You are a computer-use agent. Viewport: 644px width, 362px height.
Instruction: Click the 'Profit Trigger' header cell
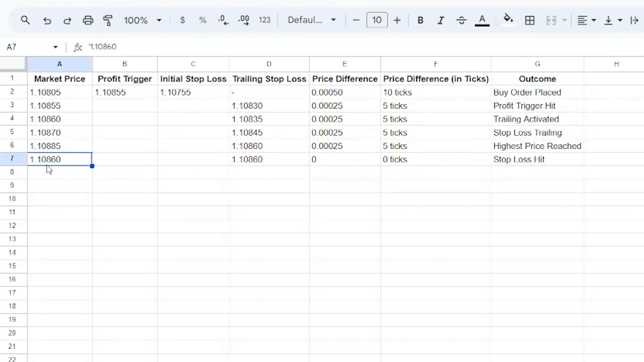[125, 79]
